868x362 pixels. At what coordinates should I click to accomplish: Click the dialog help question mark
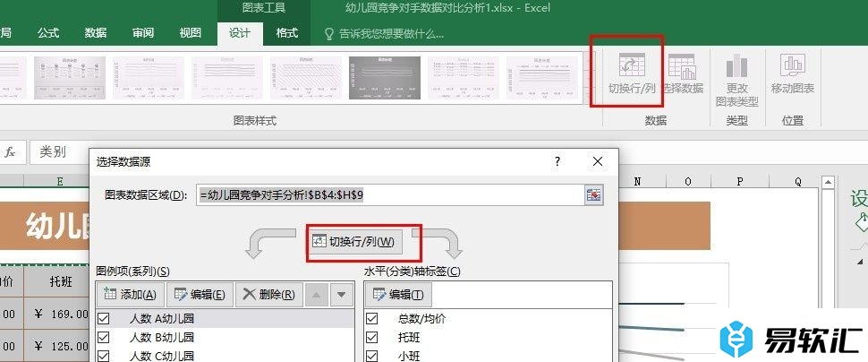pos(557,162)
